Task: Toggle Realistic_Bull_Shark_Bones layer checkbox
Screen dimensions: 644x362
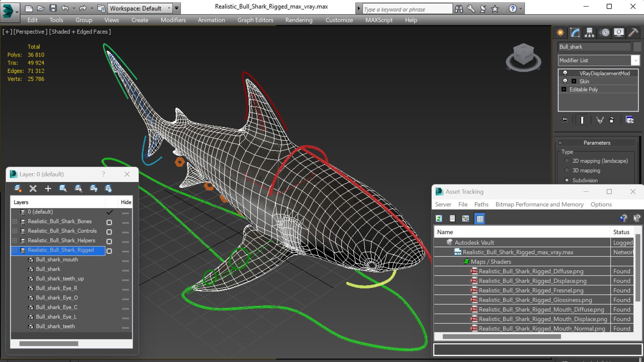Action: coord(109,222)
